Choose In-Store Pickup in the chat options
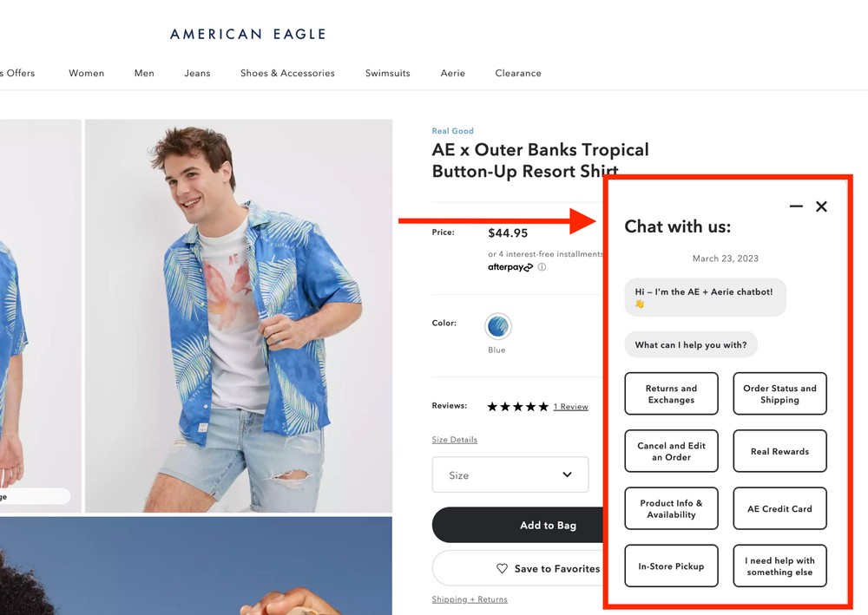868x615 pixels. pos(671,566)
